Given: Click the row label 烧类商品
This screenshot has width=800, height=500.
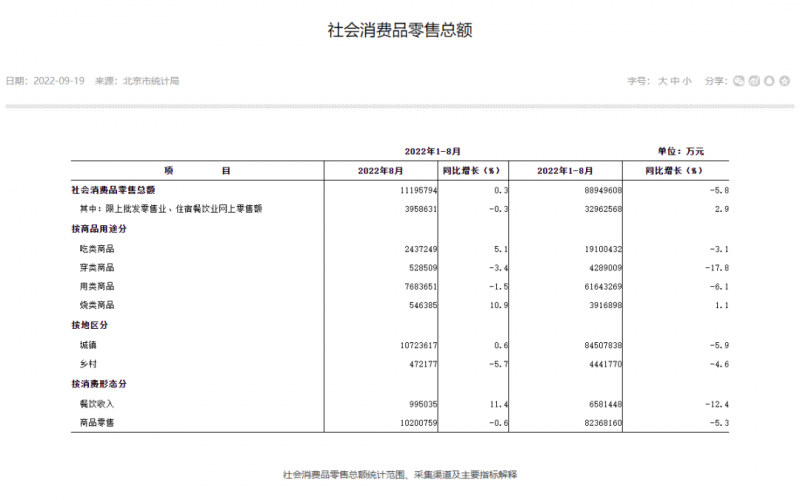Looking at the screenshot, I should [x=97, y=305].
